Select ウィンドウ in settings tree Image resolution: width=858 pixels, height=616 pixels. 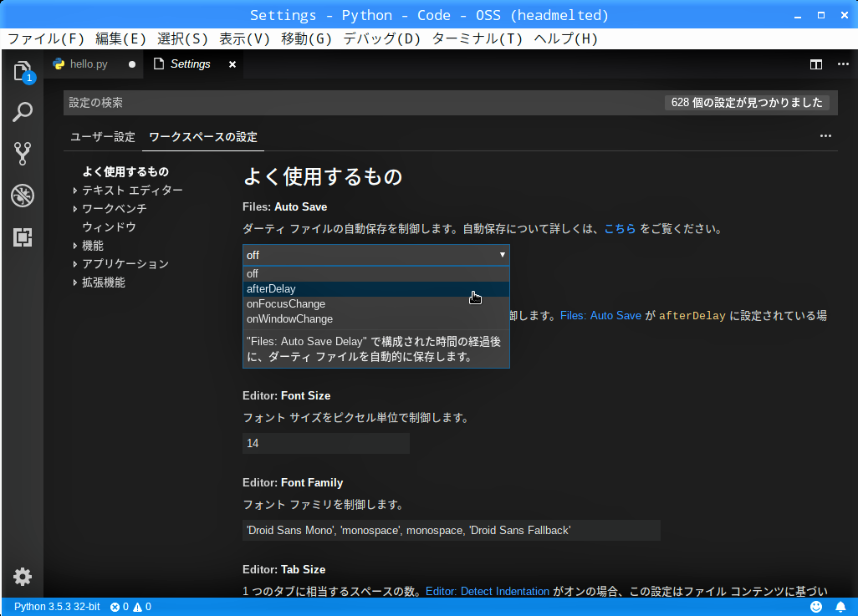109,227
